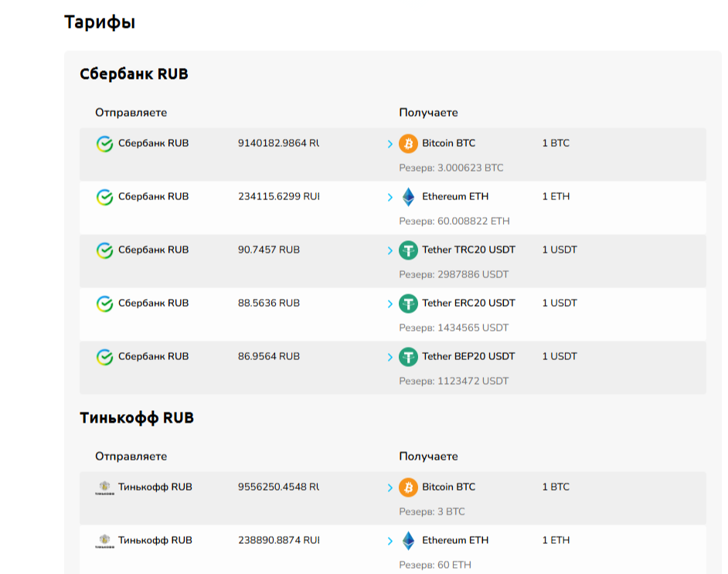
Task: Click 1 USDT amount in Tether TRC20 row
Action: point(560,250)
